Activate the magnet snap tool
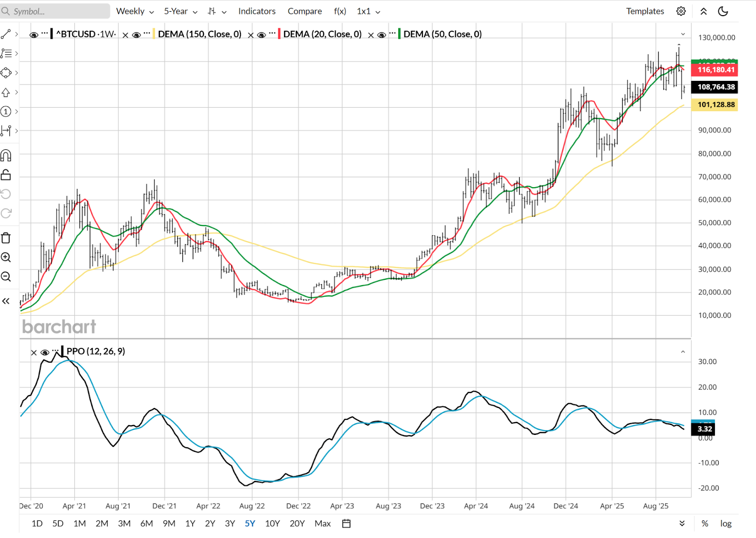The image size is (756, 538). click(x=6, y=156)
